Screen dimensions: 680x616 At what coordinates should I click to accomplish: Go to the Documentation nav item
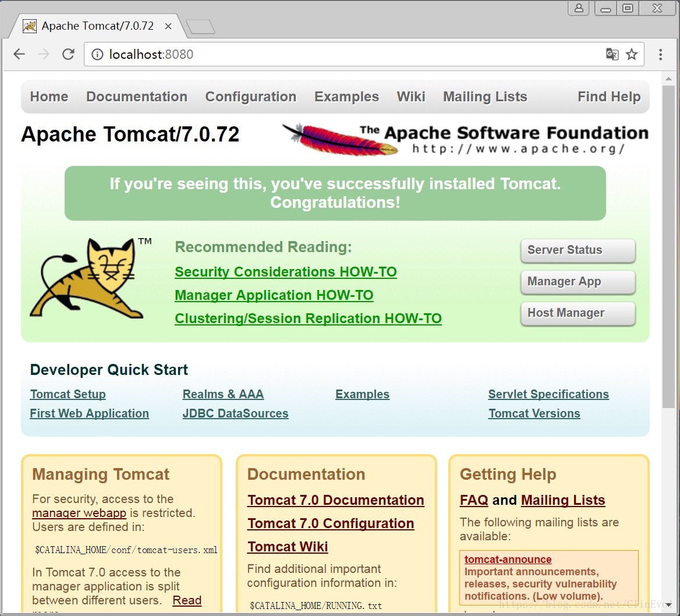click(x=137, y=97)
